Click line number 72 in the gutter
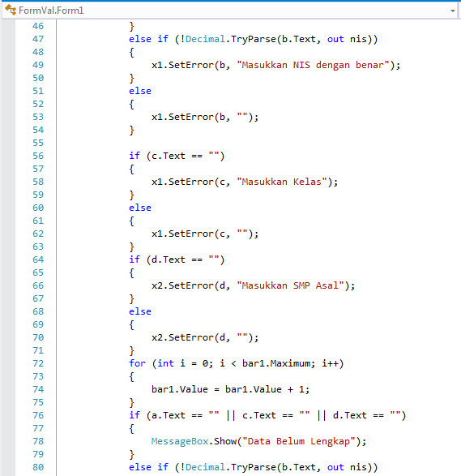This screenshot has height=476, width=461. [38, 363]
